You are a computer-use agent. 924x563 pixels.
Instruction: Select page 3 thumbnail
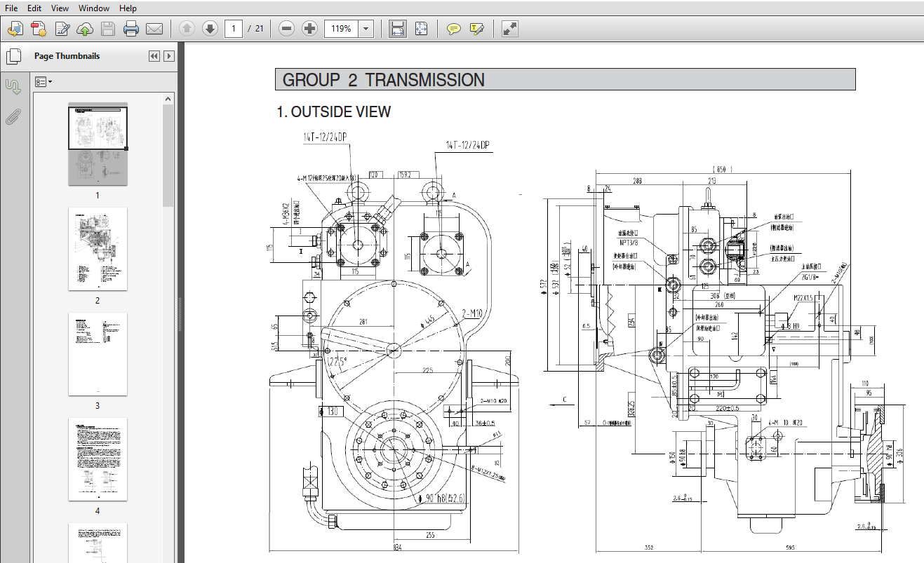pyautogui.click(x=98, y=354)
